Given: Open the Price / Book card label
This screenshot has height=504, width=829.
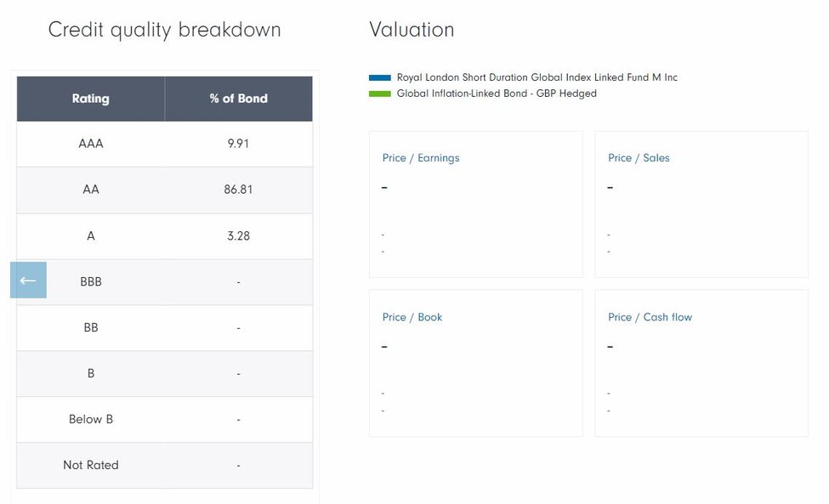Looking at the screenshot, I should pos(412,317).
